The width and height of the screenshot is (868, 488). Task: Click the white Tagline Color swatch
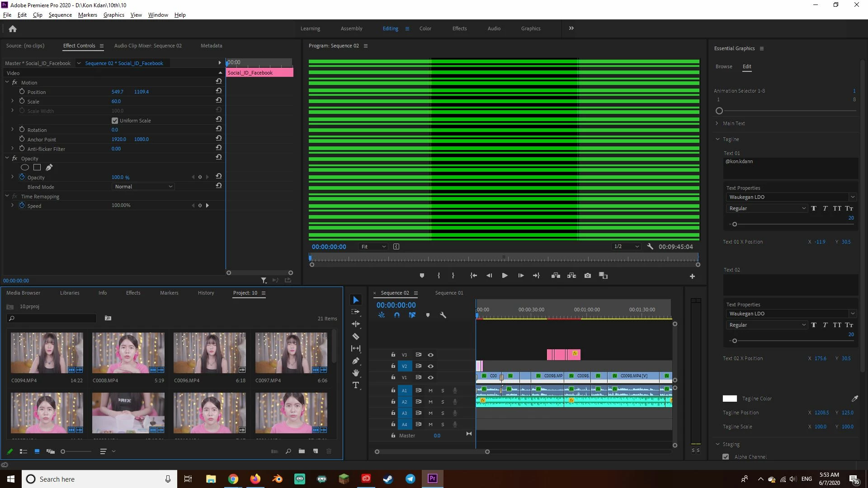(x=729, y=399)
